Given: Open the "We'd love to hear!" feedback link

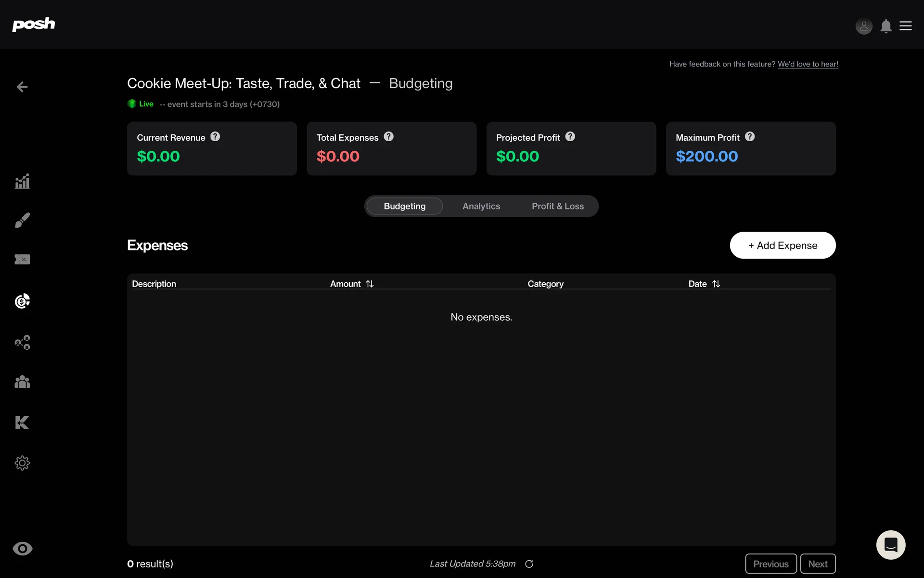Looking at the screenshot, I should tap(808, 64).
